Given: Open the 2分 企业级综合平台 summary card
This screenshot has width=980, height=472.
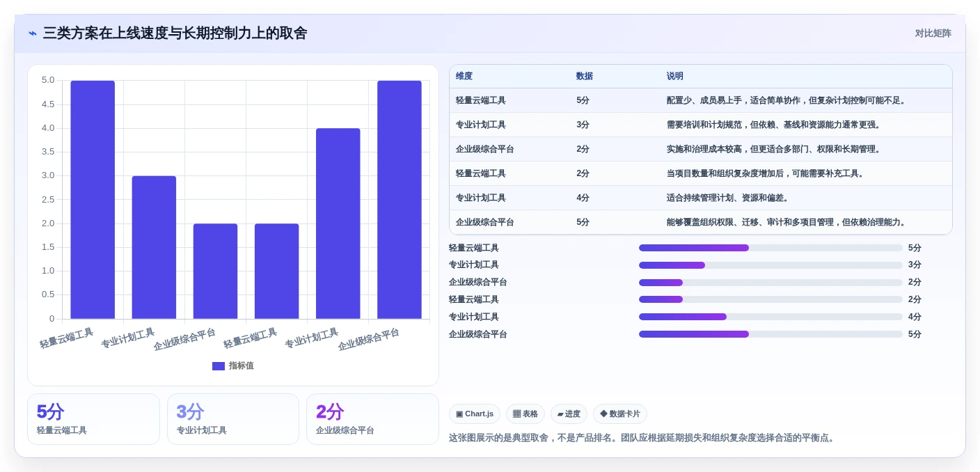Looking at the screenshot, I should click(x=372, y=419).
